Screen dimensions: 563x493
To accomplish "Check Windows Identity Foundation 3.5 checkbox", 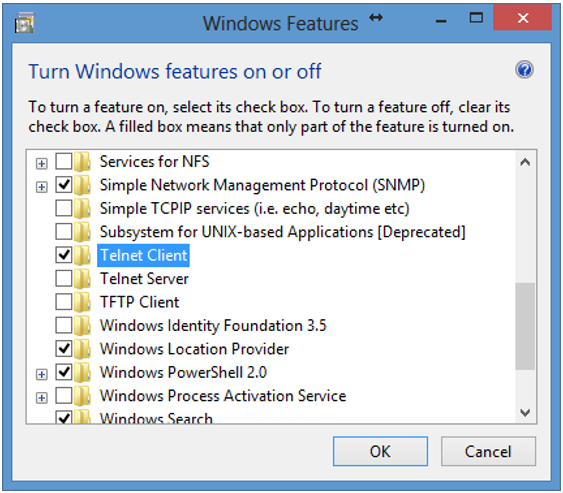I will pos(64,325).
